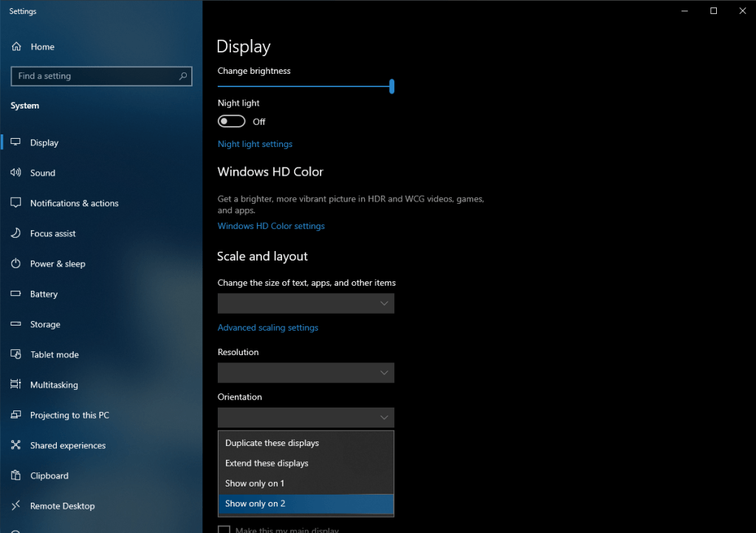Click the Battery icon in the sidebar

[x=16, y=294]
